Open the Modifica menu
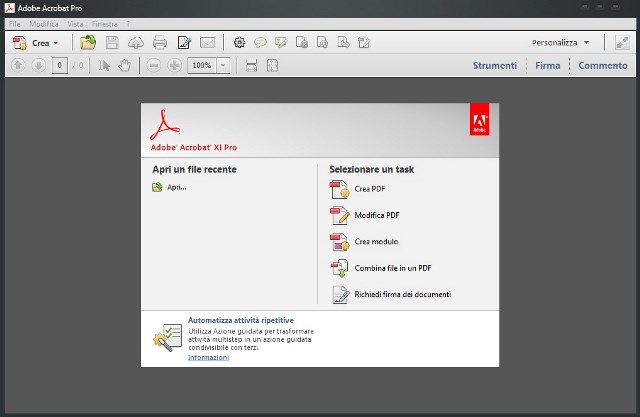 44,24
